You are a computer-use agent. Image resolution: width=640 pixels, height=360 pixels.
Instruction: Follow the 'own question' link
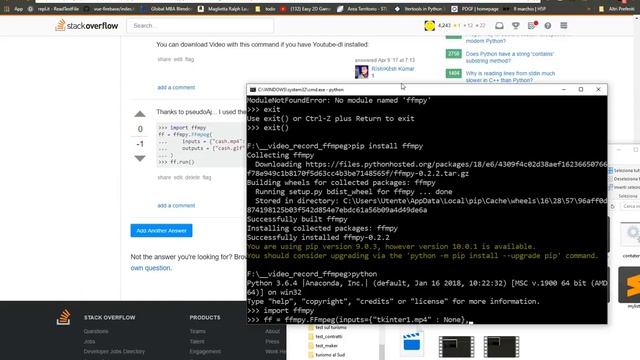[151, 268]
